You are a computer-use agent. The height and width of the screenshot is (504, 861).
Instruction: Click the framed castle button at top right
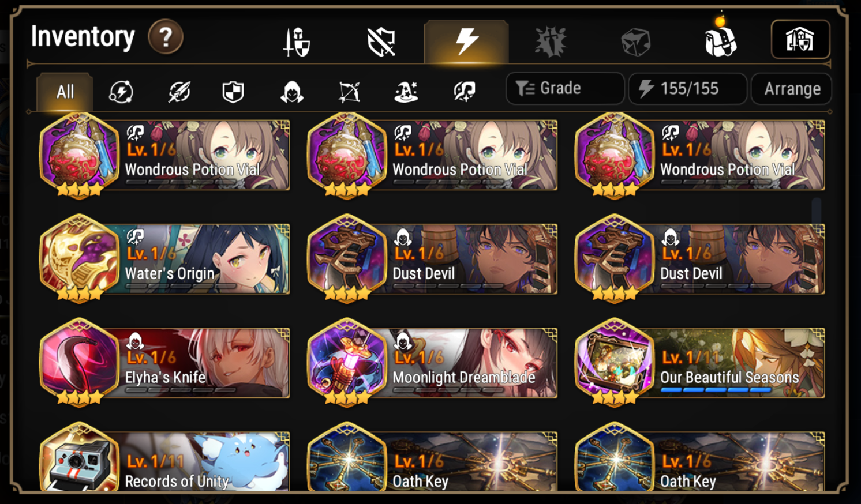coord(800,39)
